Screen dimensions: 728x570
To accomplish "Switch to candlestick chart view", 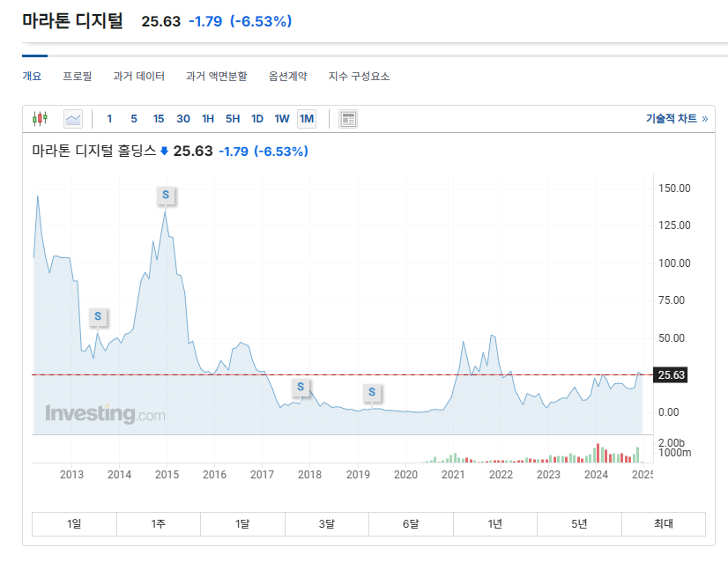I will click(40, 119).
